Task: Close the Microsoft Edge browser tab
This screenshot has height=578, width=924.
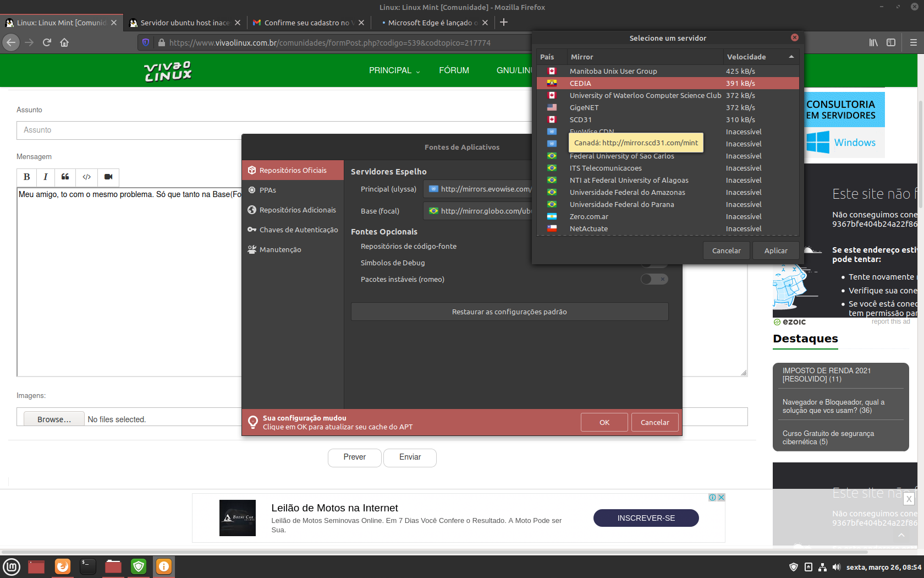Action: pyautogui.click(x=485, y=23)
